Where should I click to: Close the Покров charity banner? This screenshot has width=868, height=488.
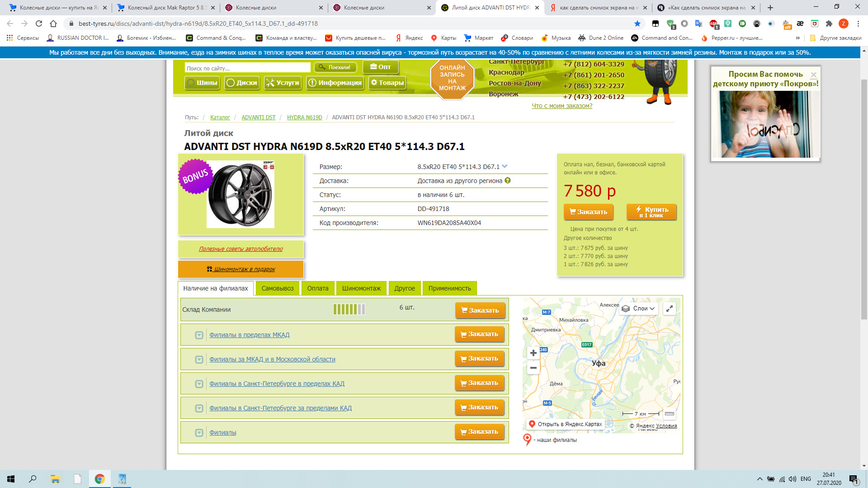[814, 75]
